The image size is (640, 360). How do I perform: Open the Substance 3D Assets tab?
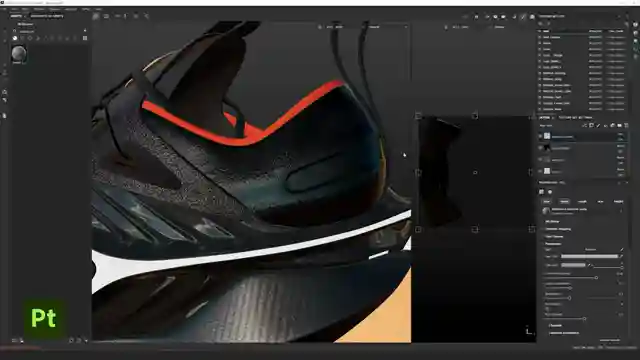(x=47, y=16)
